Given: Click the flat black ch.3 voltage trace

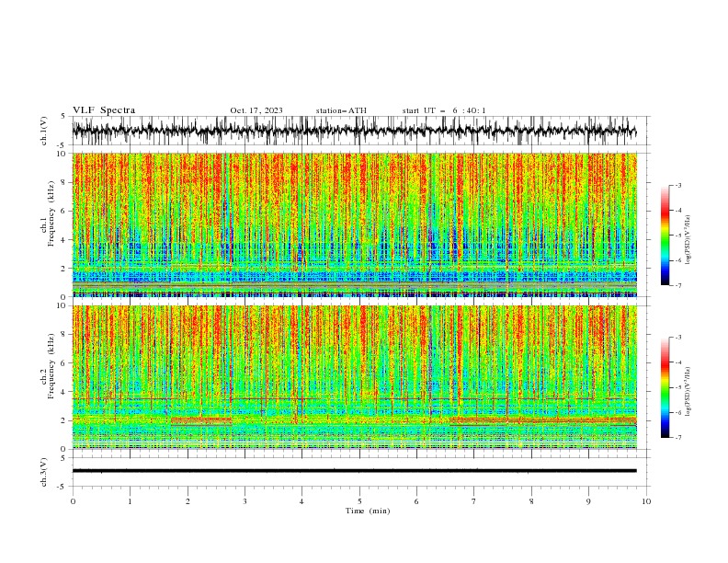Looking at the screenshot, I should [x=354, y=471].
